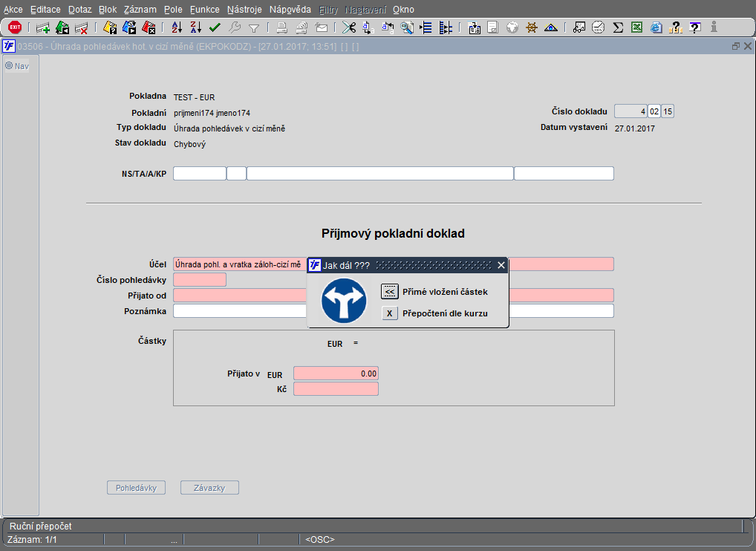
Task: Click the Číslo dokladu field showing 02
Action: [x=654, y=111]
